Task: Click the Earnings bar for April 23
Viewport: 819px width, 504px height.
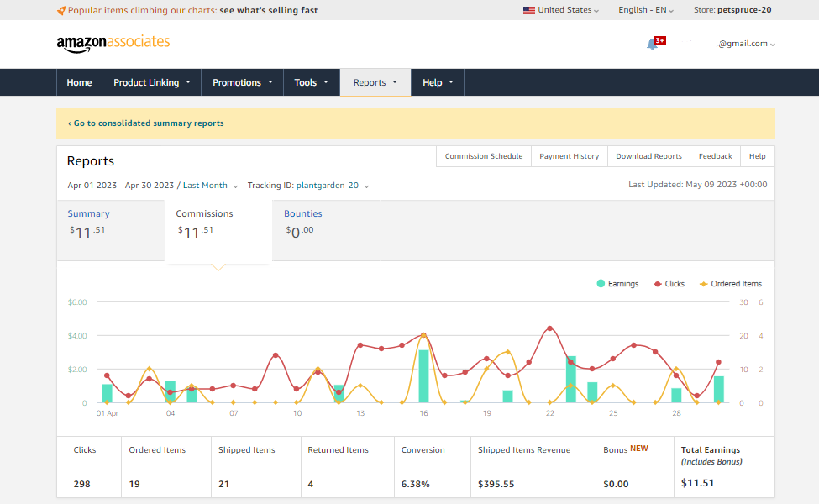Action: coord(571,379)
